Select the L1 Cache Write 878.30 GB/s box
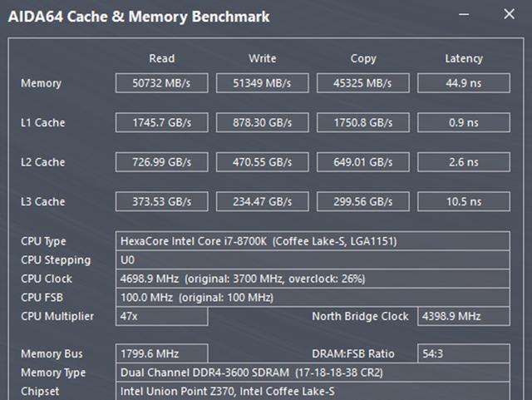Image resolution: width=532 pixels, height=400 pixels. [263, 122]
